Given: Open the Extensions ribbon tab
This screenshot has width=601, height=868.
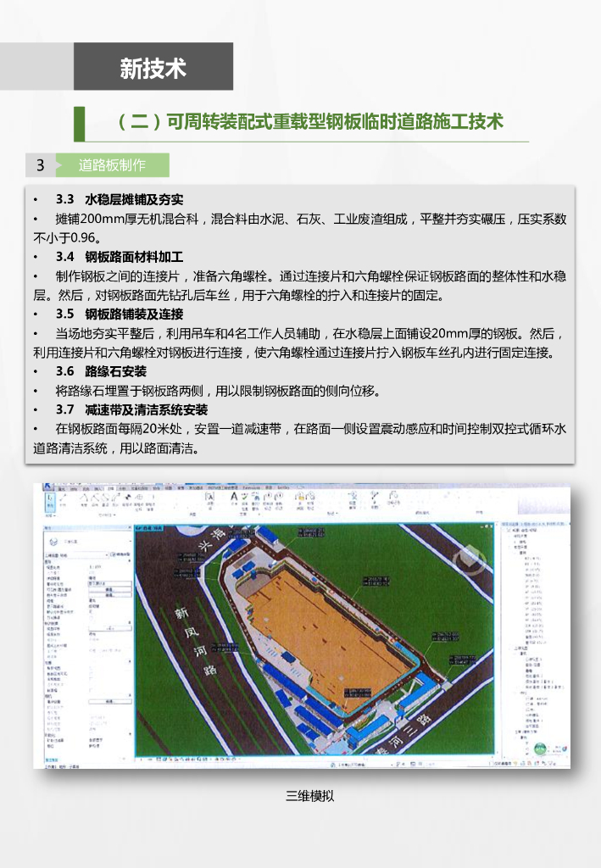Looking at the screenshot, I should [251, 487].
